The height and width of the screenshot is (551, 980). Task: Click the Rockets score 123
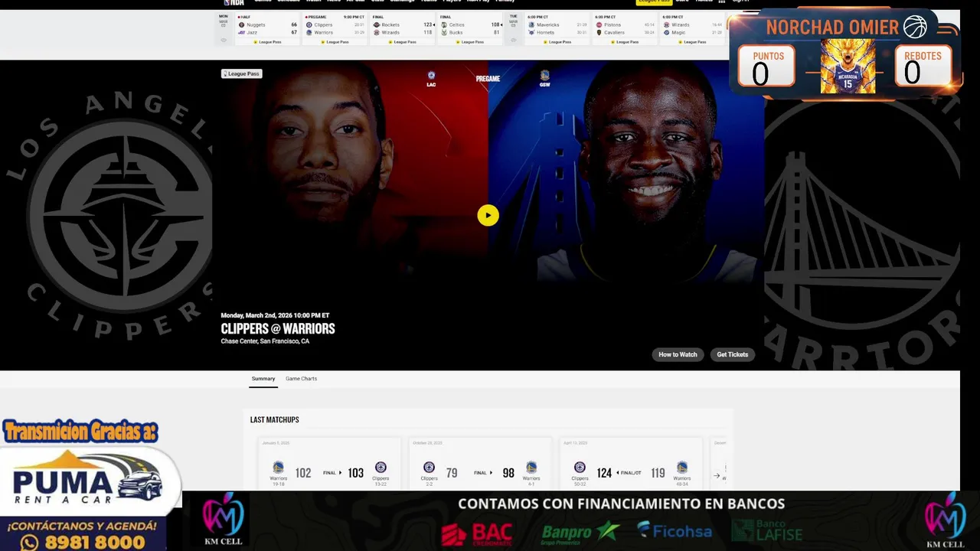tap(428, 24)
